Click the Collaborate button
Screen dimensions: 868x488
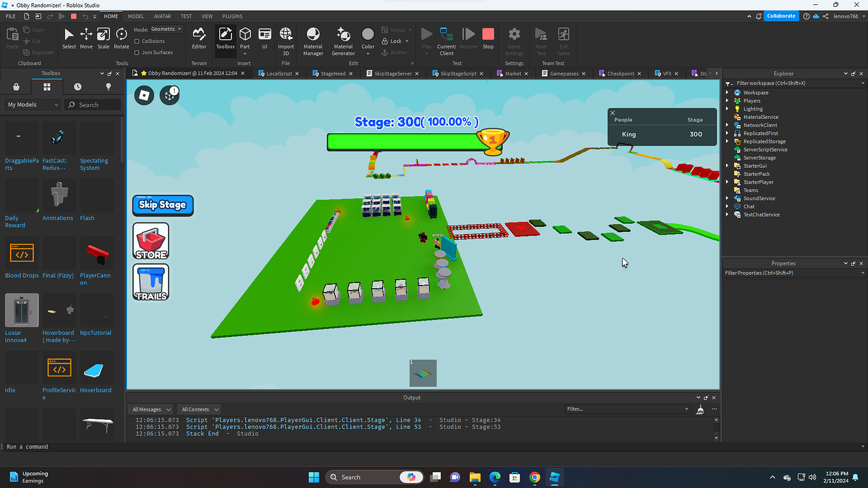781,16
